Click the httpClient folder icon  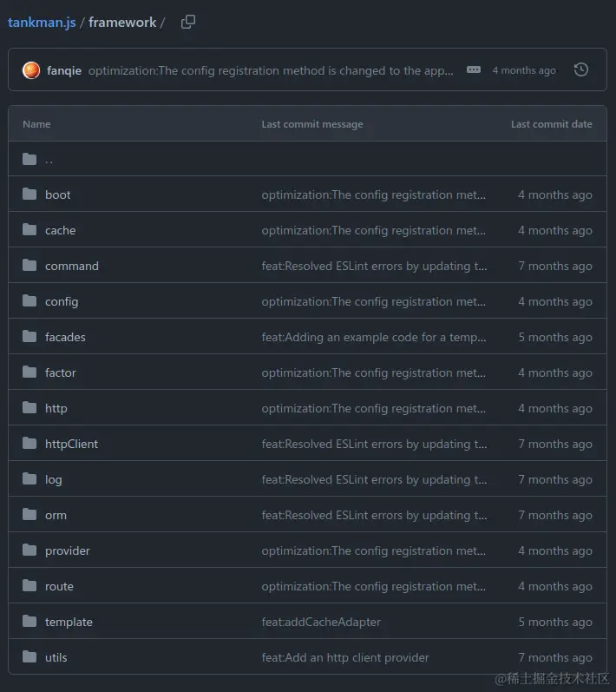tap(29, 444)
